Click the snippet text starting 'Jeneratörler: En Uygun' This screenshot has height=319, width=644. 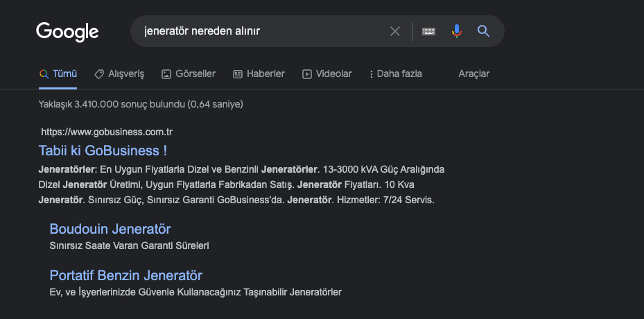(241, 185)
